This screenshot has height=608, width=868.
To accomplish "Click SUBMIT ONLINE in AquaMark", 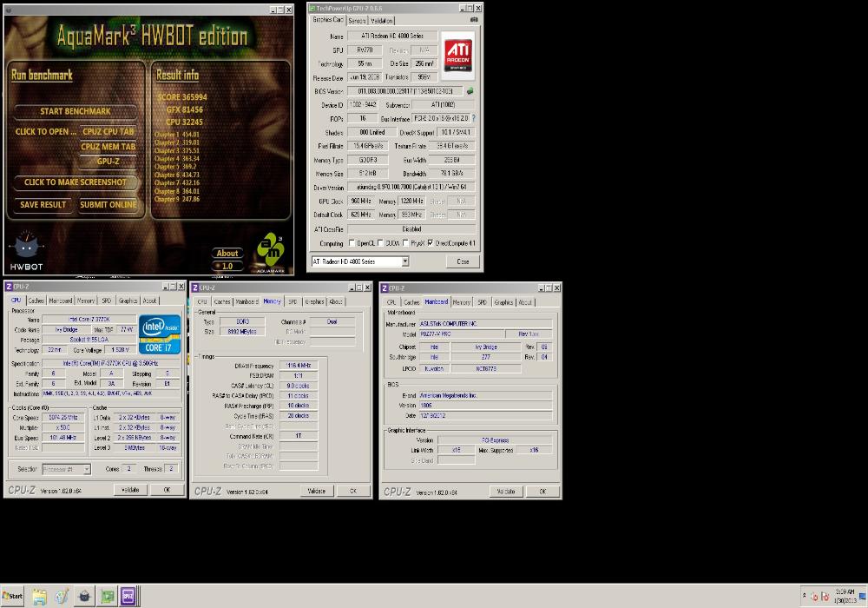I will (x=108, y=205).
